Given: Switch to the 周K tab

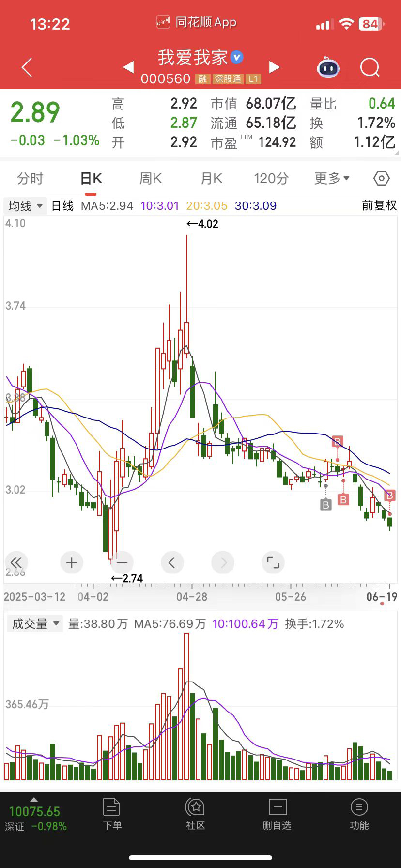Looking at the screenshot, I should click(x=151, y=179).
